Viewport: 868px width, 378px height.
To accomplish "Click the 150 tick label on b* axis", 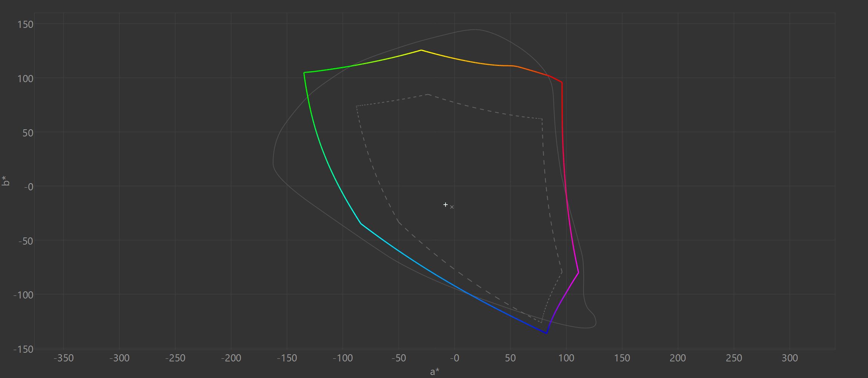I will [25, 24].
